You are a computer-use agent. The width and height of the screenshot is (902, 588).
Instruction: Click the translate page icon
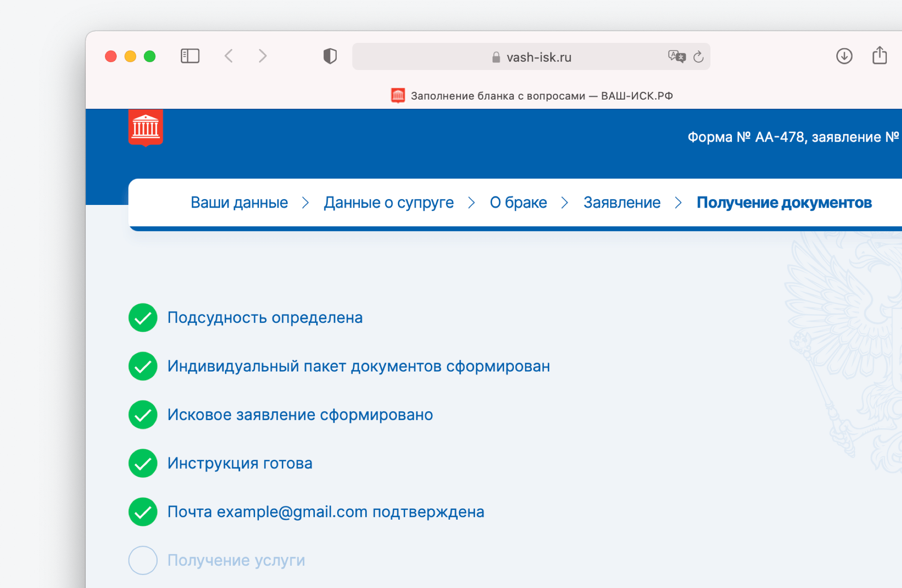tap(676, 57)
